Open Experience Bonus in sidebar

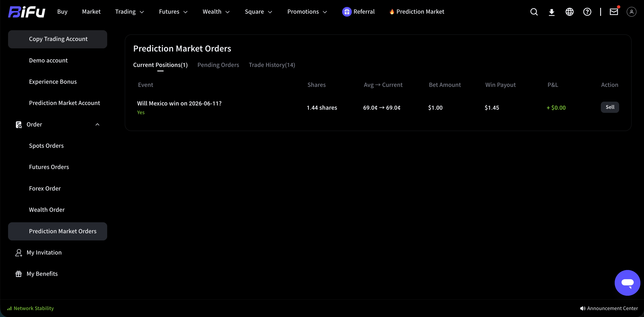tap(53, 82)
